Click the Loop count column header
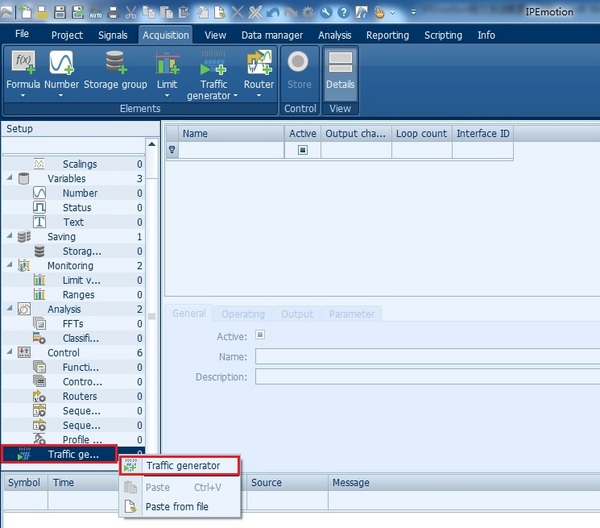600x528 pixels. pyautogui.click(x=422, y=134)
